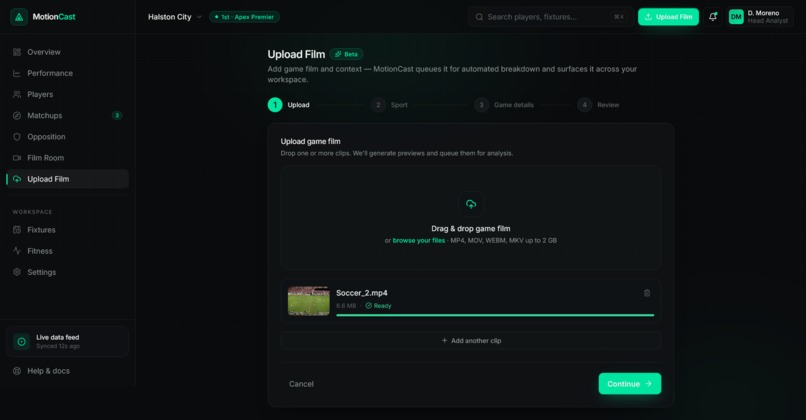
Task: Click browse your files link
Action: click(x=418, y=241)
